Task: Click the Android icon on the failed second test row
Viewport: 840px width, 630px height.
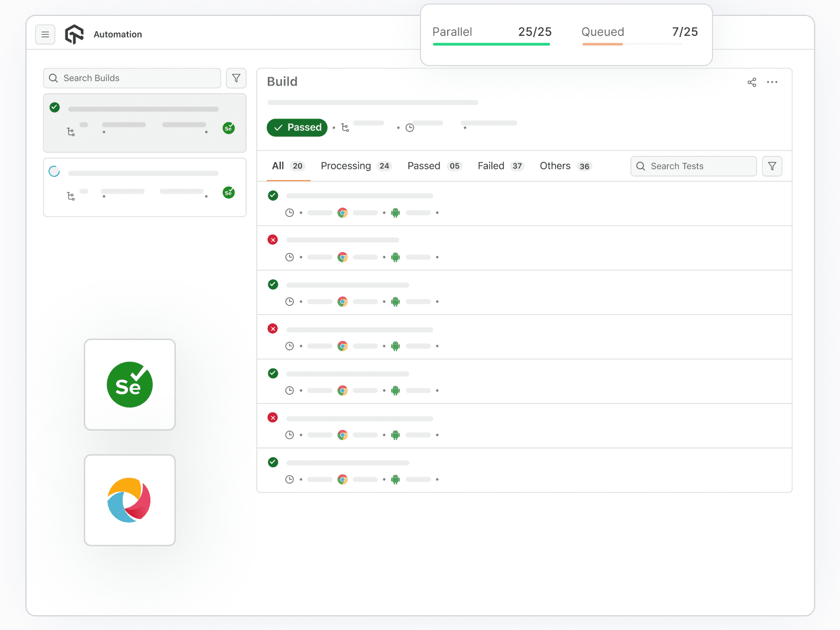Action: click(395, 257)
